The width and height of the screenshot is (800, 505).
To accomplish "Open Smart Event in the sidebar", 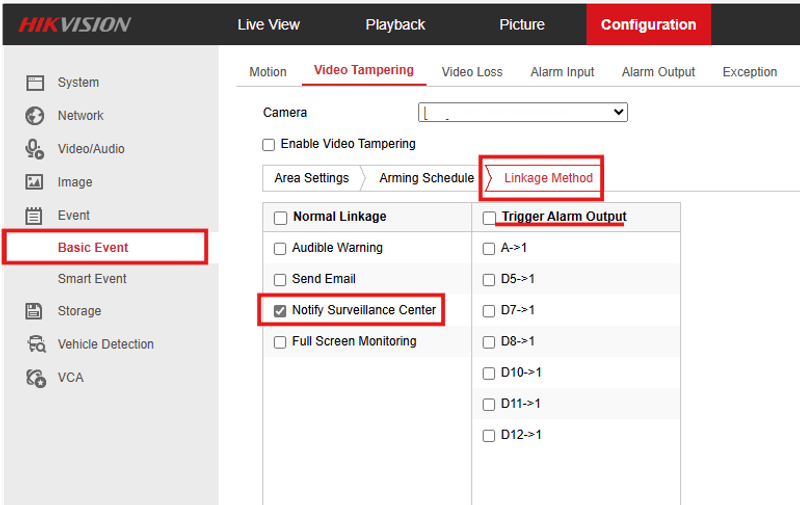I will click(92, 278).
